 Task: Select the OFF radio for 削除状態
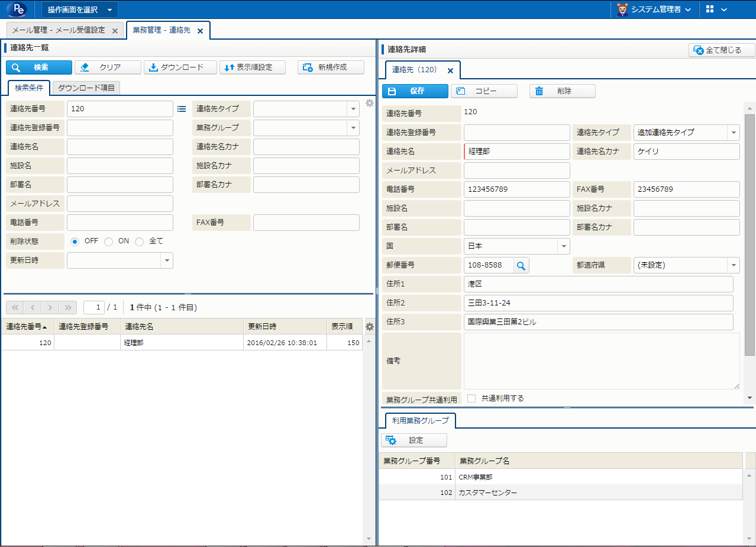75,242
